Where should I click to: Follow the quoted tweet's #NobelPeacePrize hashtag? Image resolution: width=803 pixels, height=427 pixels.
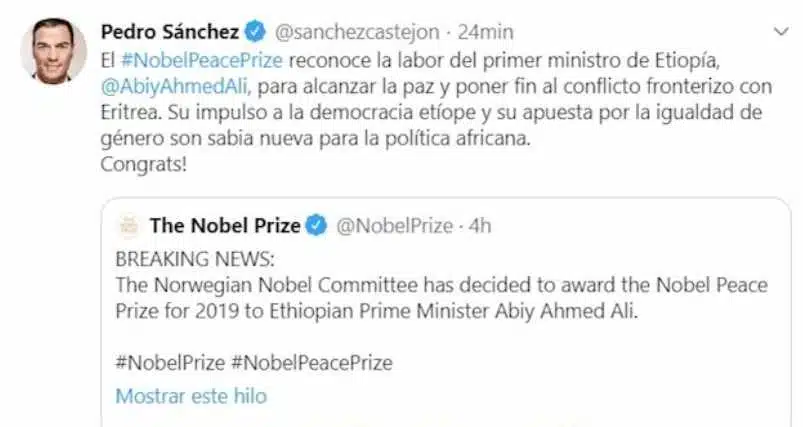pos(312,363)
